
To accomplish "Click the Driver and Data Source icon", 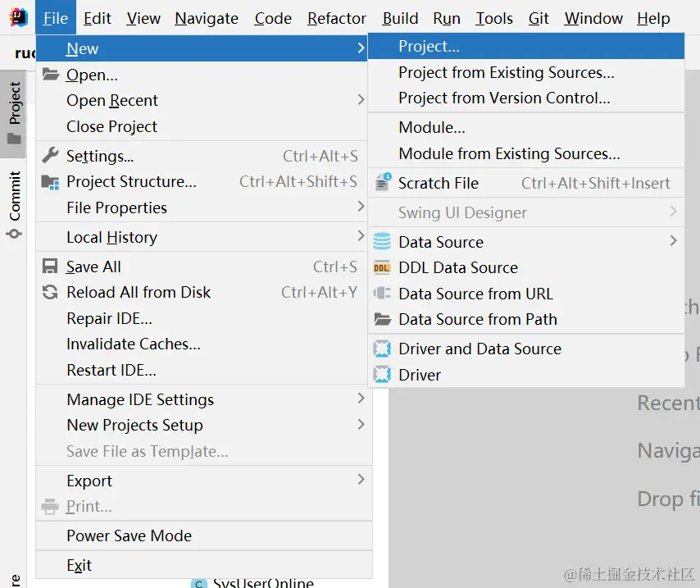I will [382, 349].
